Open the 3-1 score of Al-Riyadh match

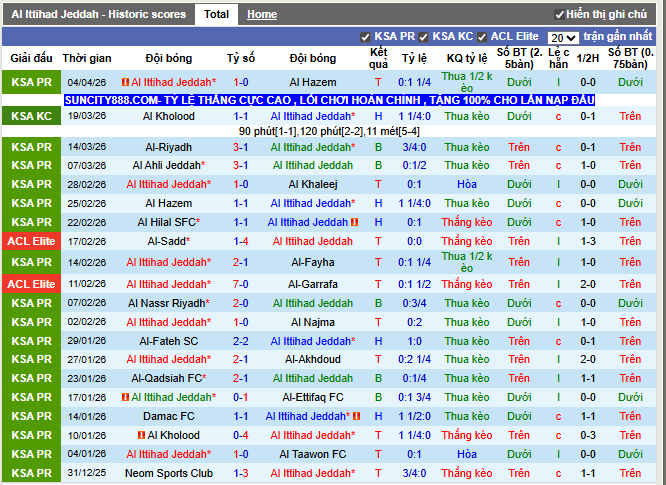point(240,147)
